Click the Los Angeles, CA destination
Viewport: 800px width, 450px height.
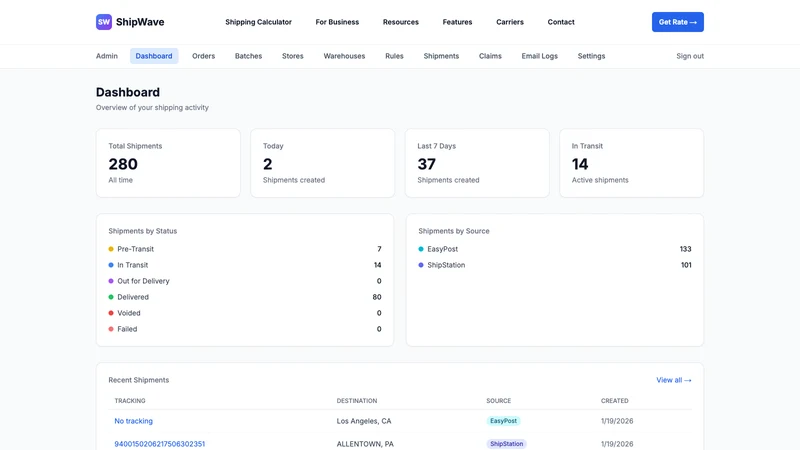pyautogui.click(x=364, y=421)
